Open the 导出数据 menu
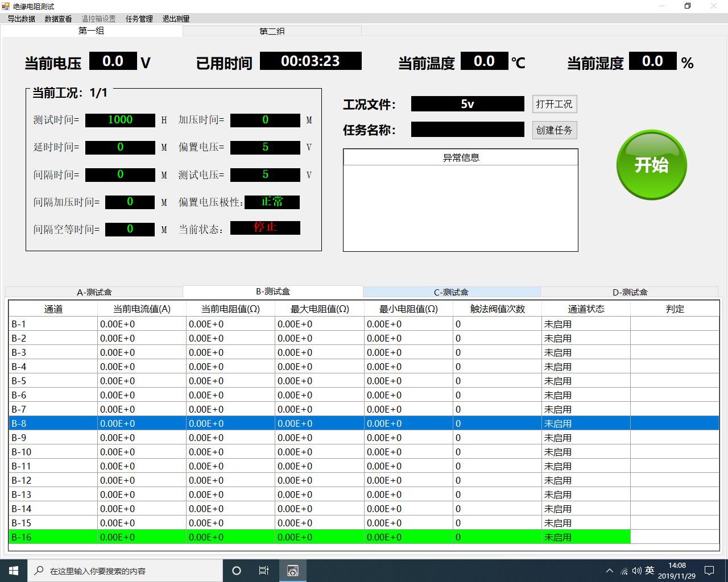The image size is (728, 582). (22, 19)
